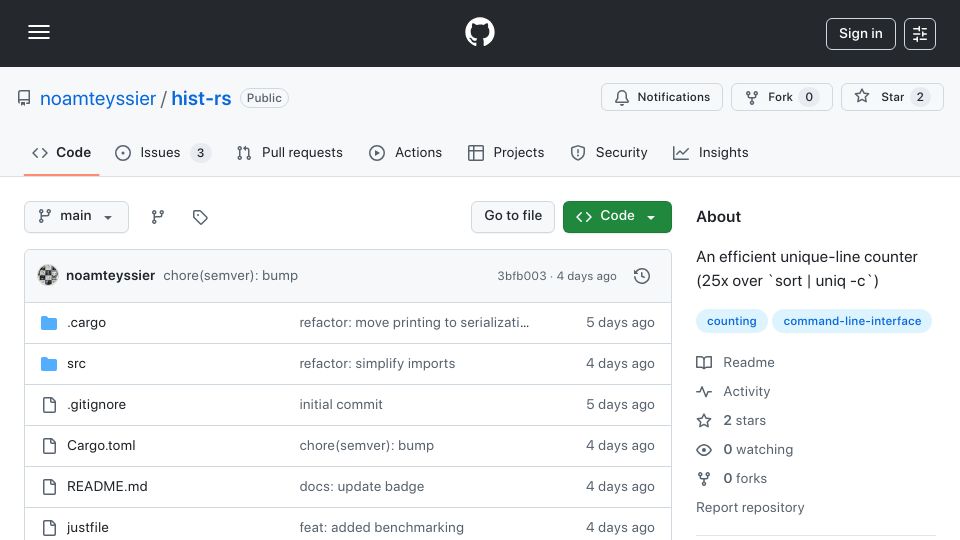Open commit 'docs: update badge'
The image size is (960, 540).
pos(362,487)
